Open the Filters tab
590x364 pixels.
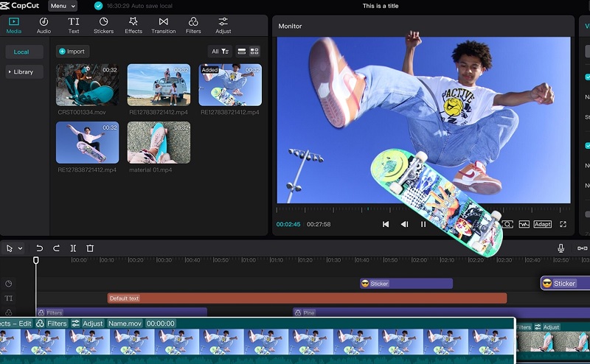193,26
